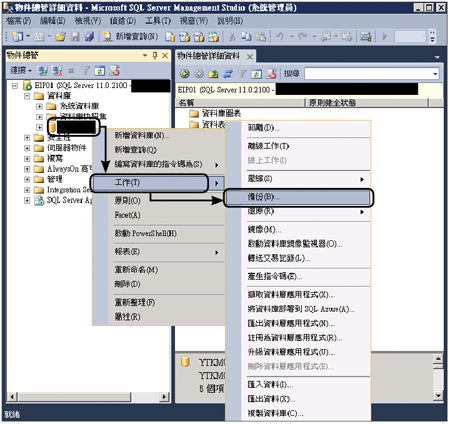This screenshot has width=450, height=424.
Task: Click the undo arrow icon in toolbar
Action: [x=280, y=36]
